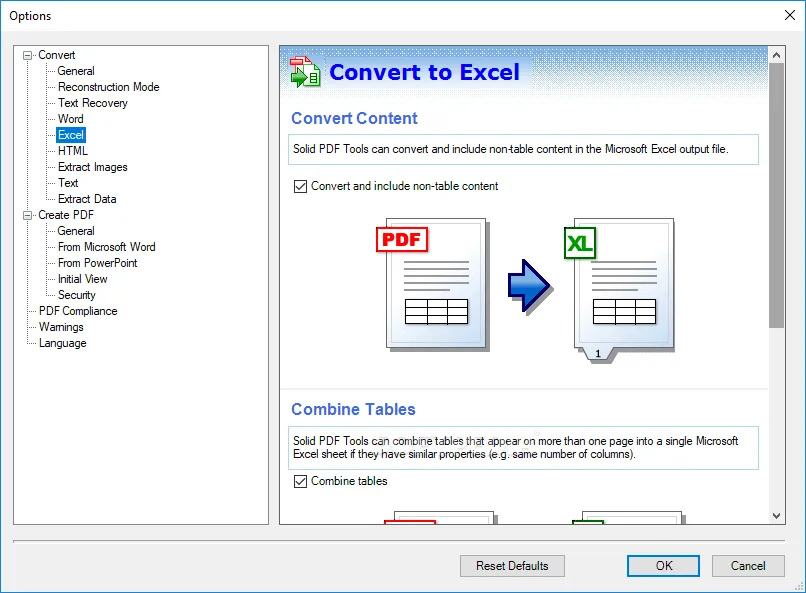The width and height of the screenshot is (806, 593).
Task: Click the XL spreadsheet document illustration
Action: click(x=620, y=290)
